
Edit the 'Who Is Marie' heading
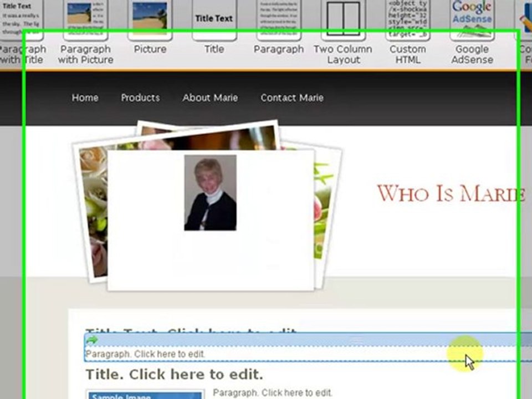pos(451,193)
